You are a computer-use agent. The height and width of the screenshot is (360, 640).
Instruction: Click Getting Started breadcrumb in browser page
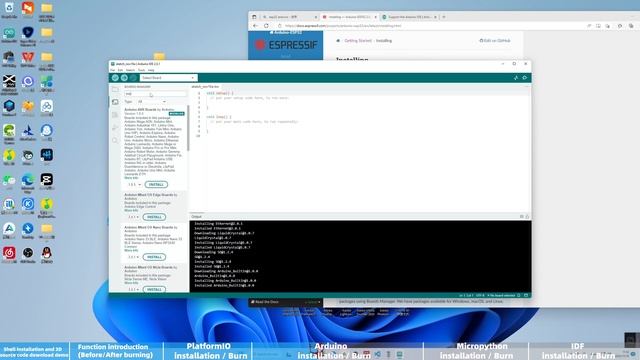(358, 41)
